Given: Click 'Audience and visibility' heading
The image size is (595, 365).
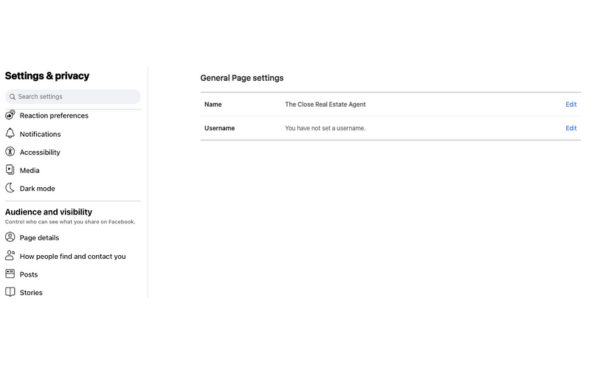Looking at the screenshot, I should (x=49, y=212).
